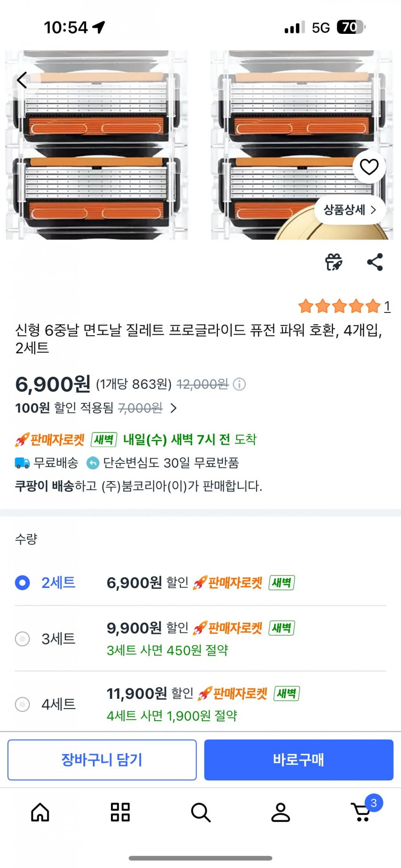Select the 3세트 quantity option
The width and height of the screenshot is (401, 868).
[x=23, y=639]
